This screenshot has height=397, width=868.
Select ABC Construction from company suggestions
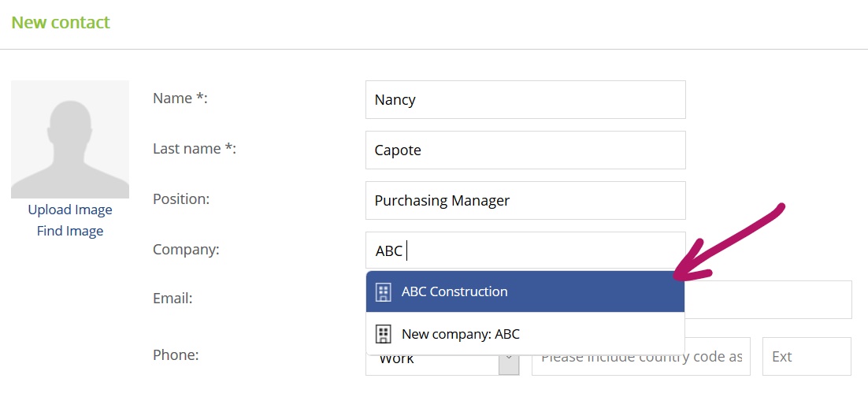tap(525, 291)
